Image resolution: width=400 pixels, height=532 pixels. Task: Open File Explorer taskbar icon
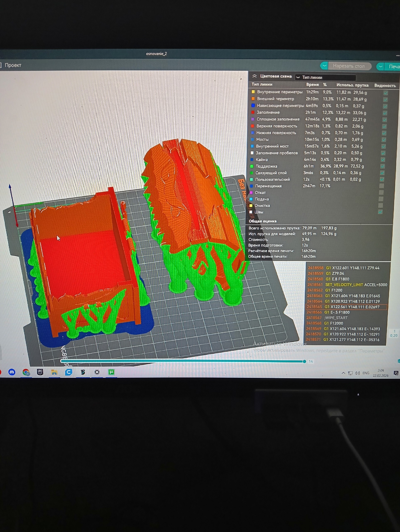[x=54, y=372]
